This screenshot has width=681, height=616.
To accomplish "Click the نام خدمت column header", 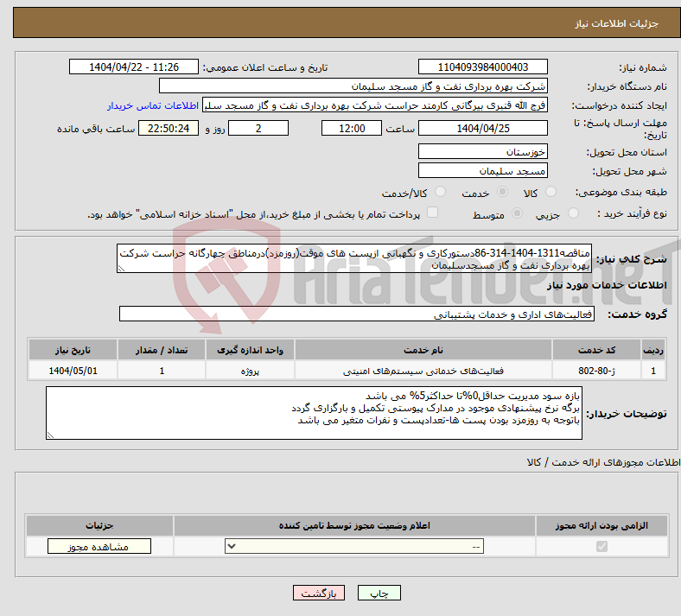I will (423, 350).
